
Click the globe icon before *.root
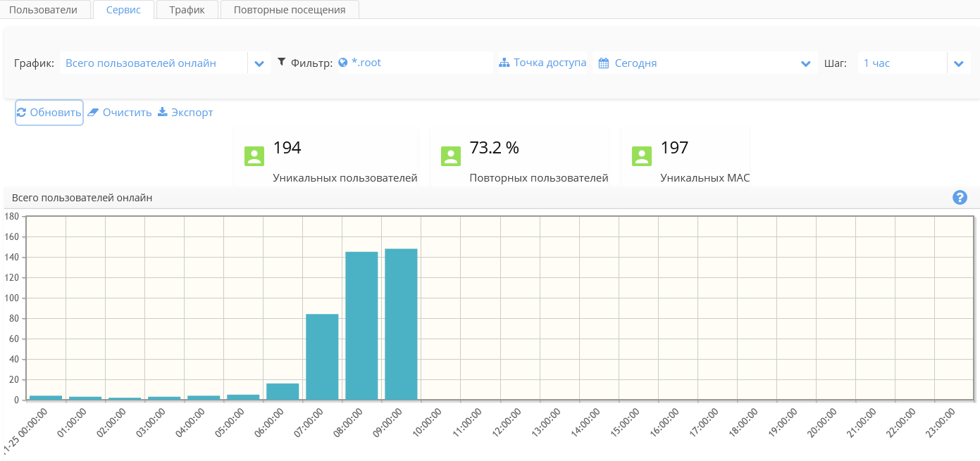click(x=343, y=63)
